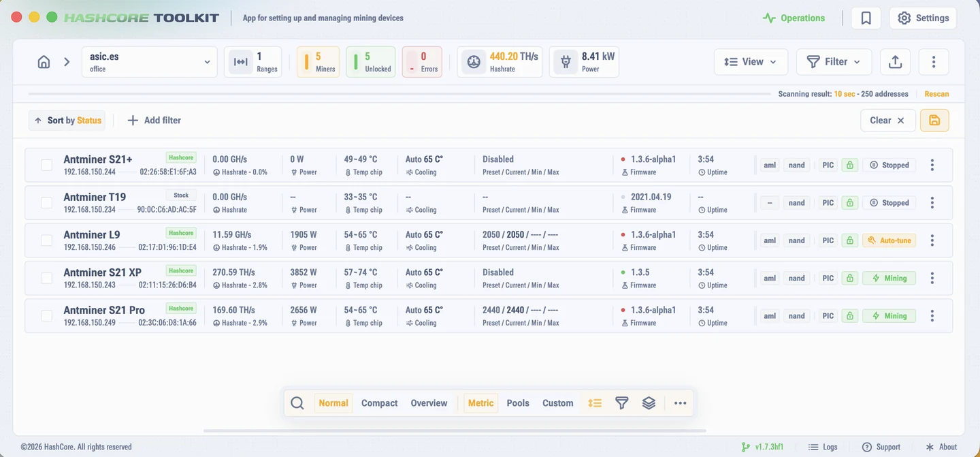Open the View dropdown

pyautogui.click(x=751, y=62)
